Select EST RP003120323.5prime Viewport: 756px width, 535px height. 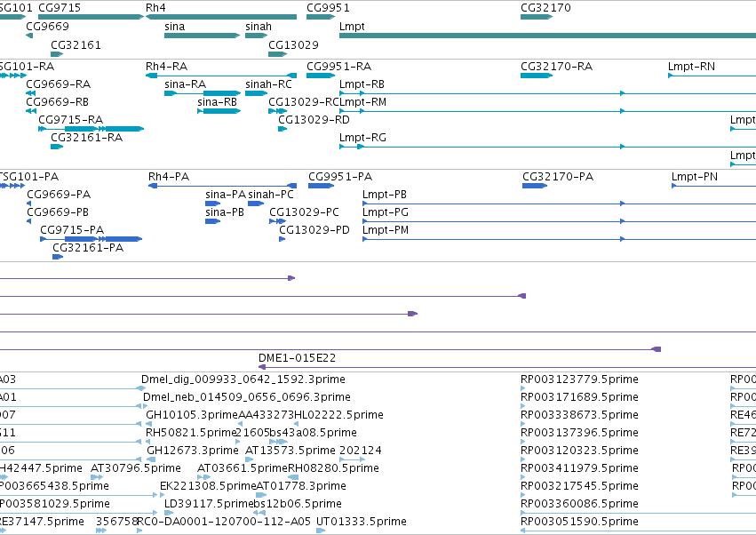tap(579, 450)
